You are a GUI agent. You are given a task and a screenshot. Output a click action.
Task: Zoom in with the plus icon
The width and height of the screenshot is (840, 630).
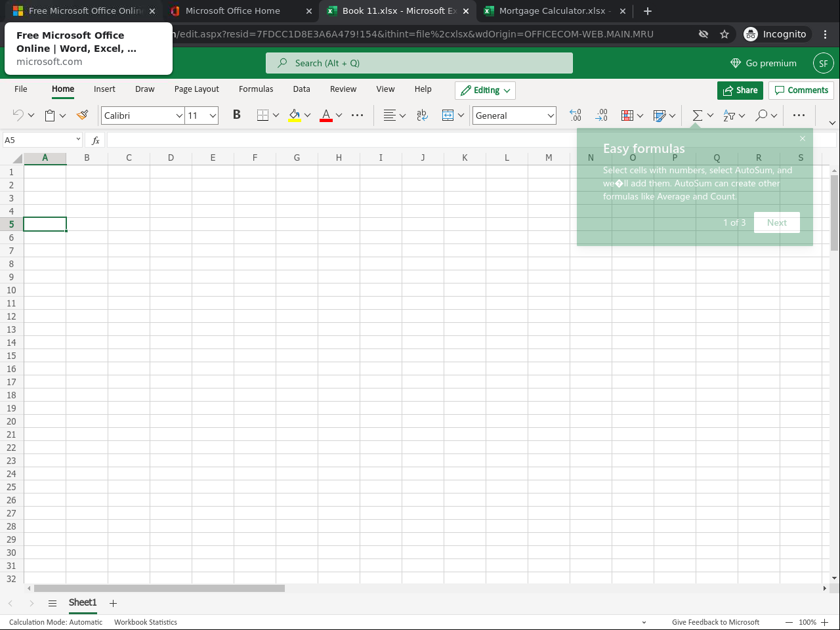(x=825, y=622)
